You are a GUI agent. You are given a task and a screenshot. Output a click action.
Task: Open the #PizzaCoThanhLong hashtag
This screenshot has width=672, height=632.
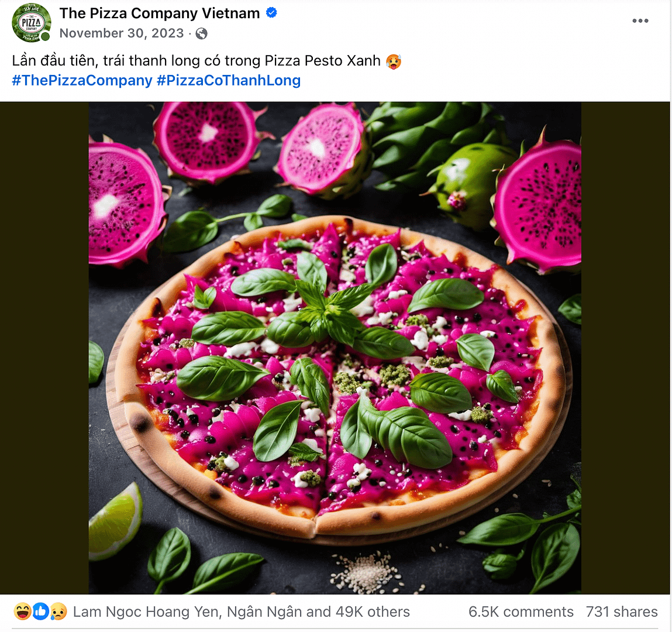pos(229,80)
